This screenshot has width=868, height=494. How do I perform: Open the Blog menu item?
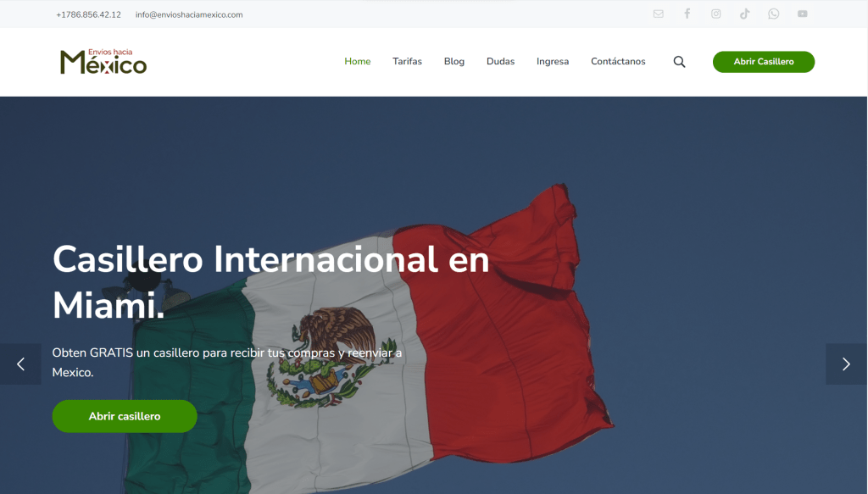[454, 61]
